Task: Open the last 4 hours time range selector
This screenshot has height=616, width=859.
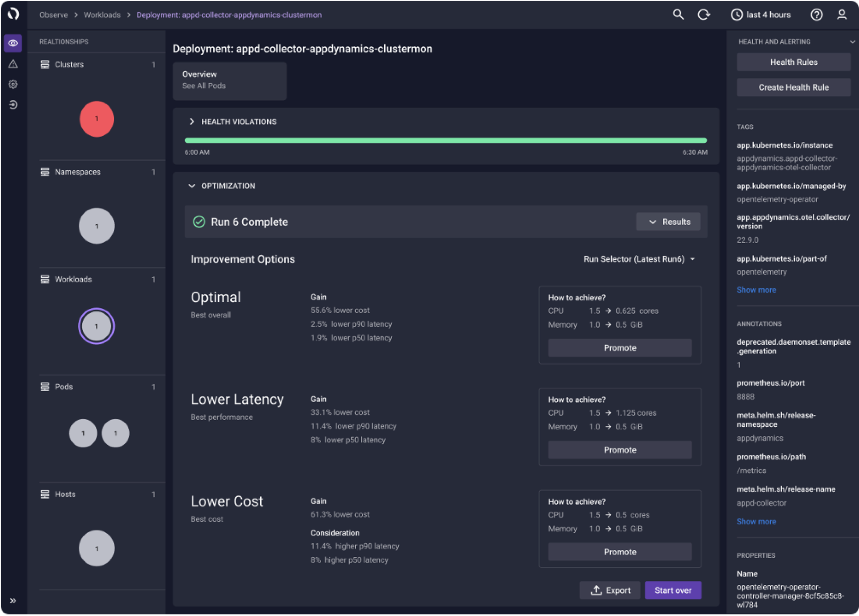Action: pyautogui.click(x=760, y=14)
